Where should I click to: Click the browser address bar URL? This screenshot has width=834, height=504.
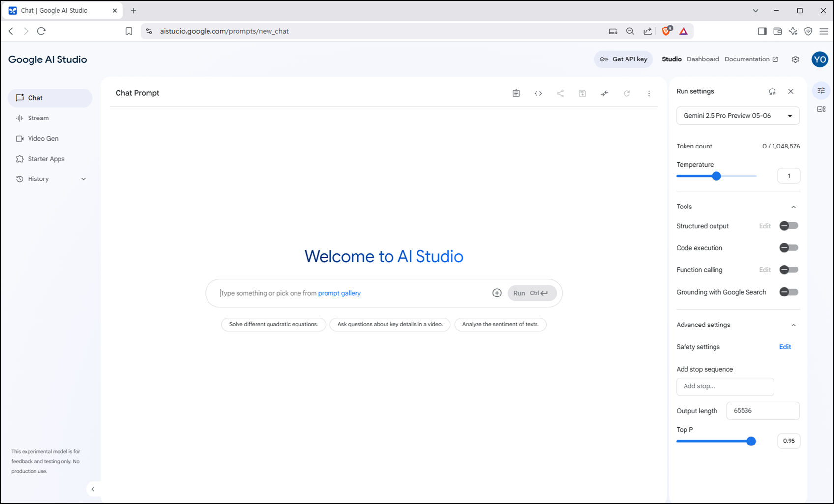tap(224, 31)
